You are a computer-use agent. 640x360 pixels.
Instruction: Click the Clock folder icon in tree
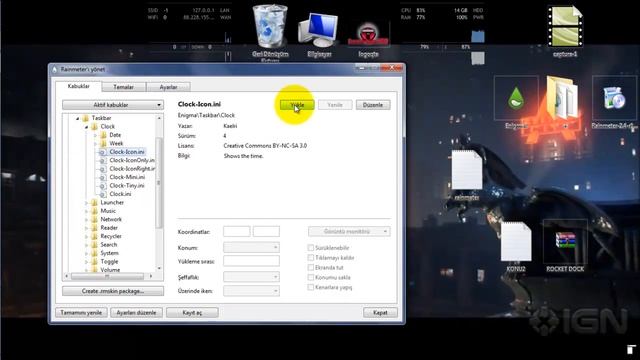click(x=95, y=127)
